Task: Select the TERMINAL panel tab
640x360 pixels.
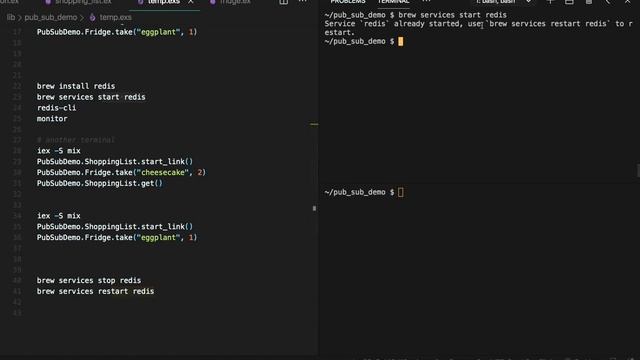Action: pos(393,2)
